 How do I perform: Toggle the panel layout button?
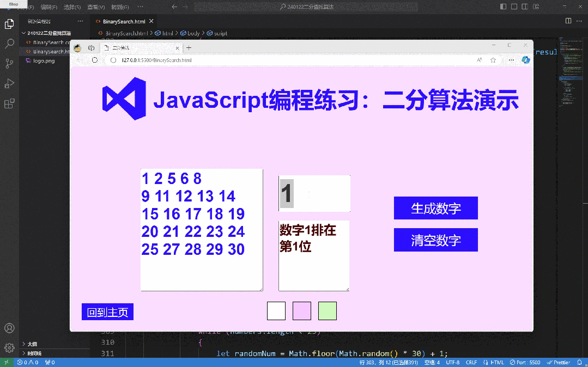[514, 7]
